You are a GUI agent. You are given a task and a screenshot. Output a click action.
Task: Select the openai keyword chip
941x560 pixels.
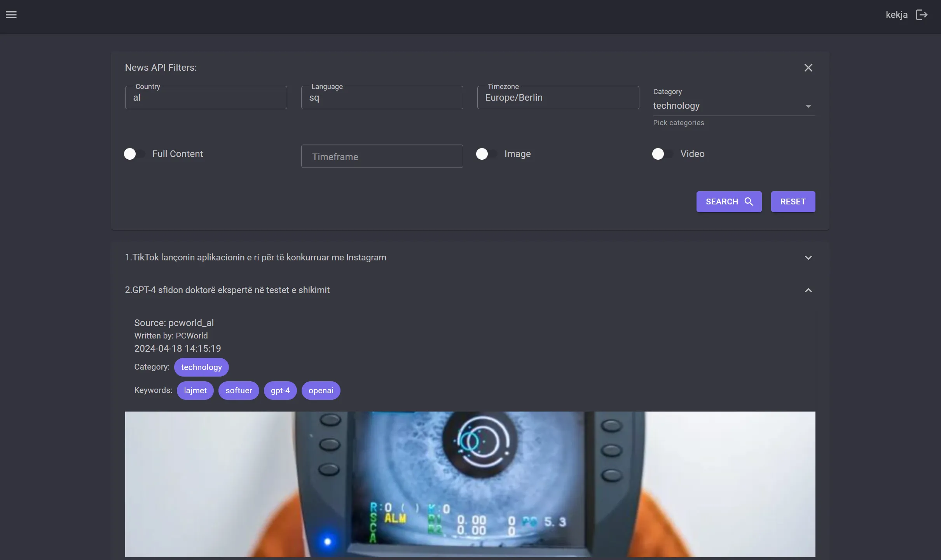[x=321, y=390]
